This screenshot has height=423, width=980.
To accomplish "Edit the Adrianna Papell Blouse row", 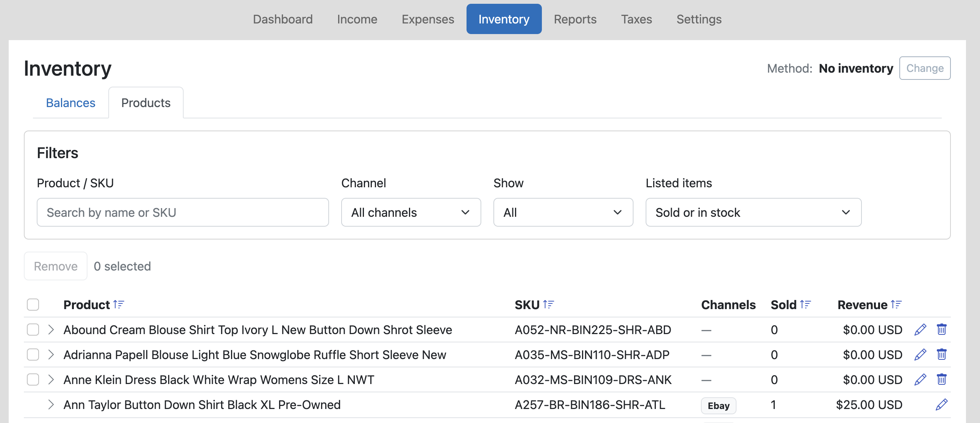I will (920, 355).
